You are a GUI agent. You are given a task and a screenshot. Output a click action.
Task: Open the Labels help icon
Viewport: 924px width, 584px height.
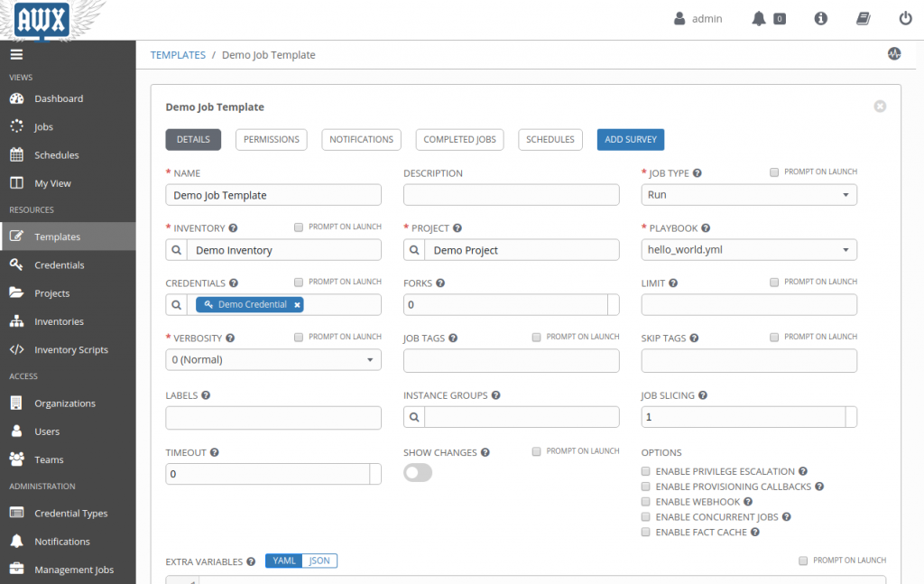point(206,394)
